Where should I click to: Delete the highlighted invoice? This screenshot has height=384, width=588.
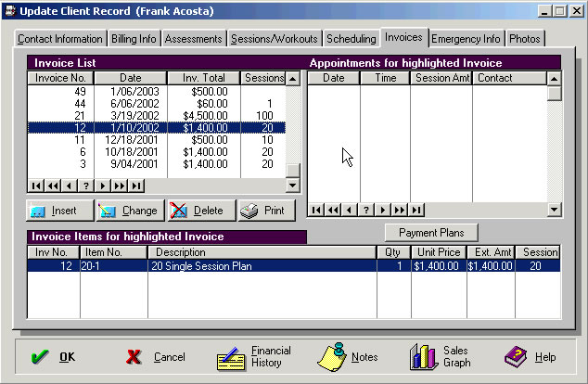tap(199, 211)
